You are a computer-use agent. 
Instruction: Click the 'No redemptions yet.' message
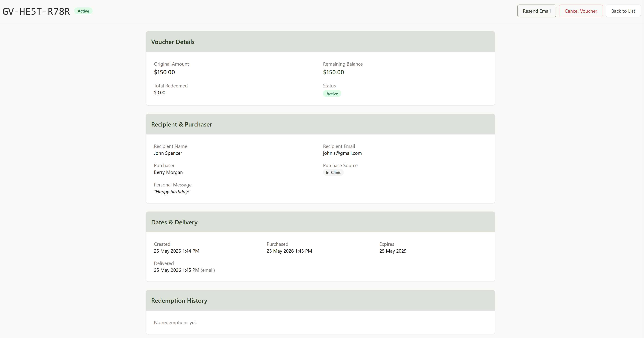(175, 322)
